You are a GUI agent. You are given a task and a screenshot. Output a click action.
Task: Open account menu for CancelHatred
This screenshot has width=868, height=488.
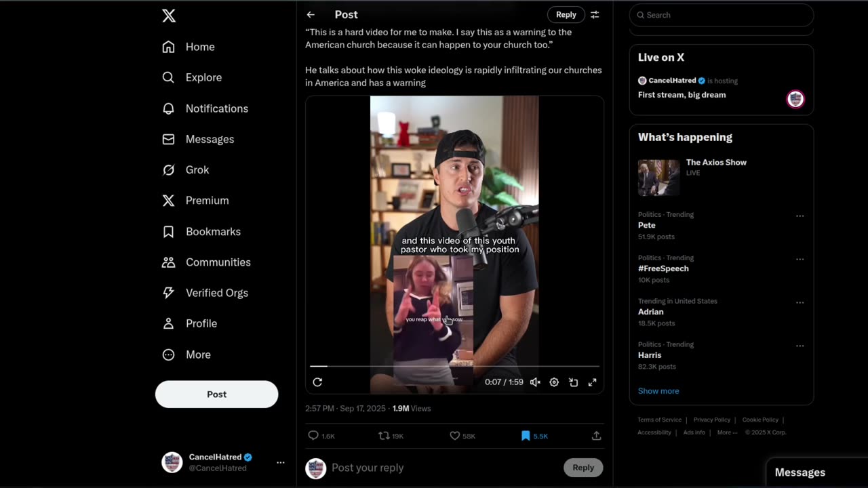(280, 462)
